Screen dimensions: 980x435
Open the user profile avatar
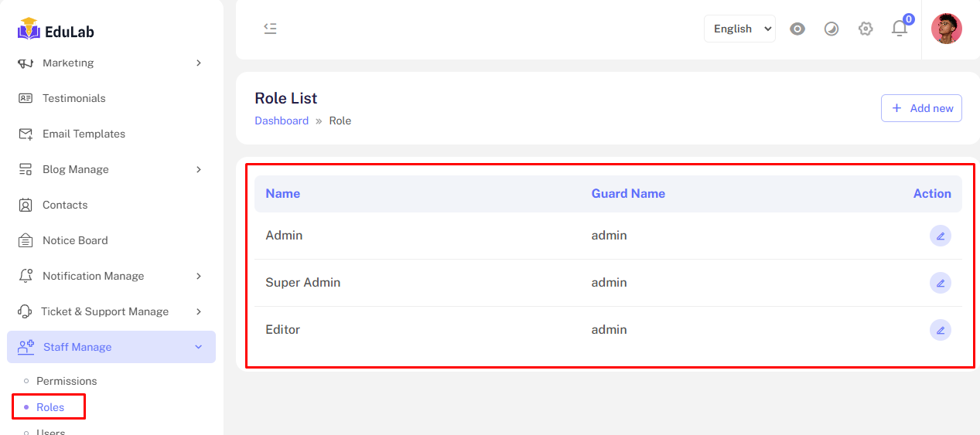[946, 29]
